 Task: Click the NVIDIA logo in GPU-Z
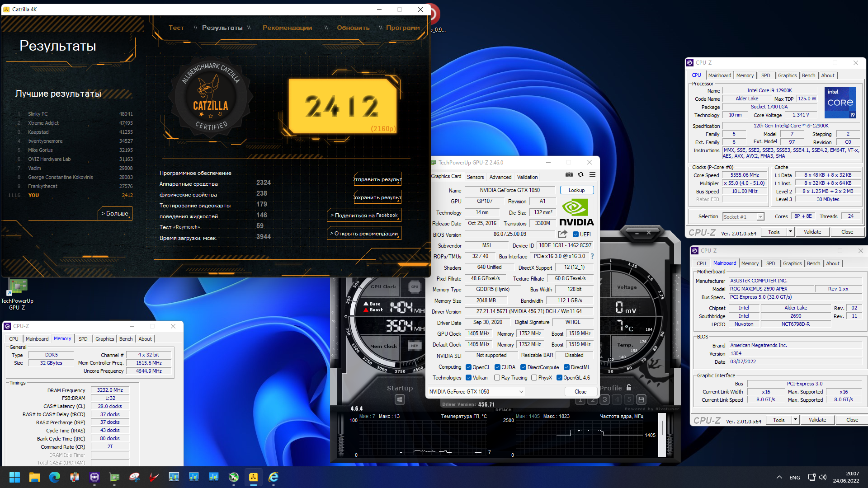(x=576, y=212)
